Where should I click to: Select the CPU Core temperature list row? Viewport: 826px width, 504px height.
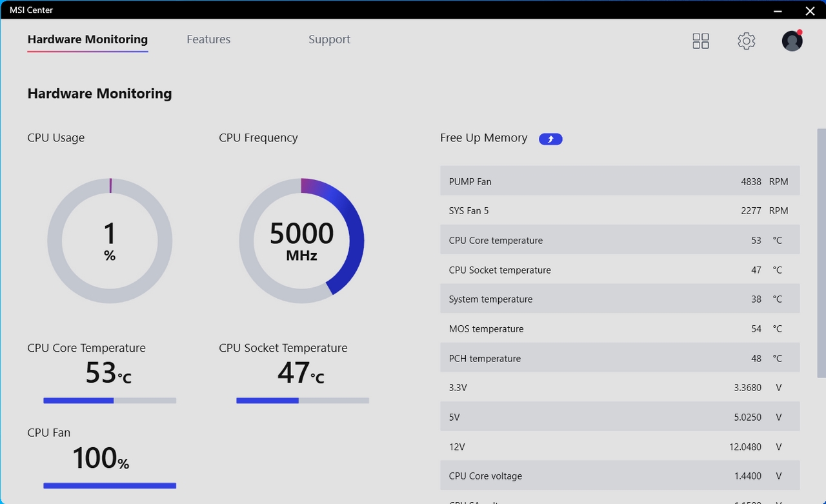coord(620,240)
